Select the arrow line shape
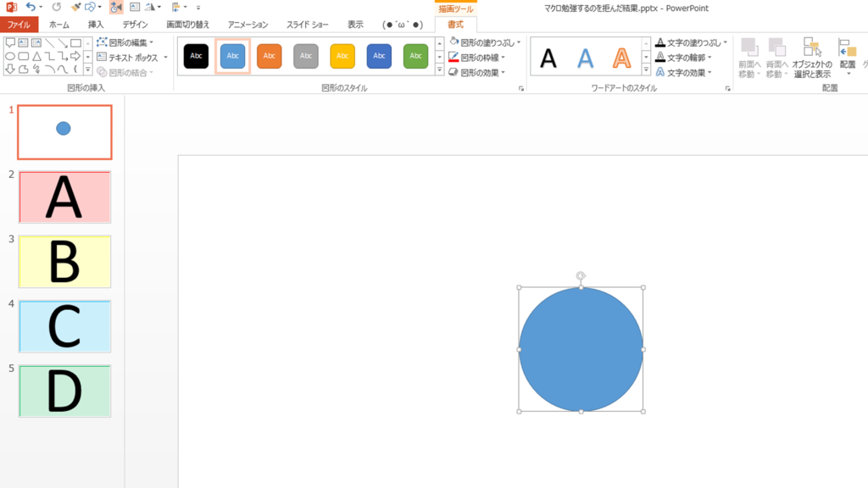This screenshot has height=488, width=868. tap(63, 43)
